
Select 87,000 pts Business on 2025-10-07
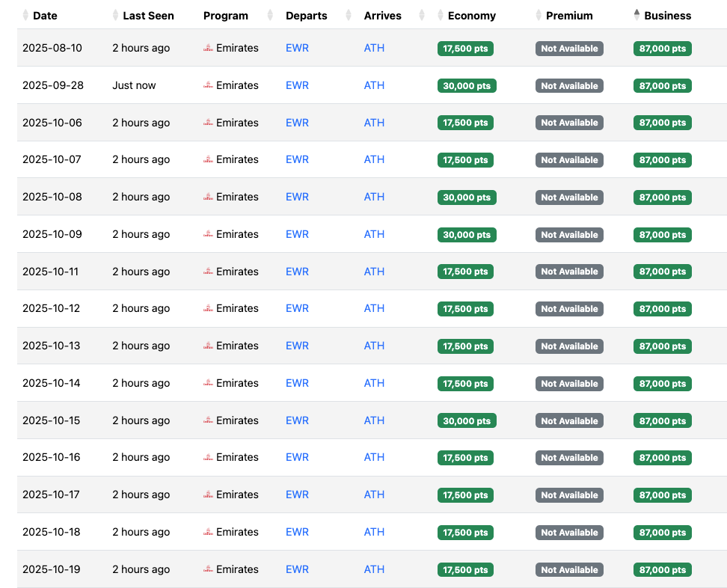(x=663, y=160)
